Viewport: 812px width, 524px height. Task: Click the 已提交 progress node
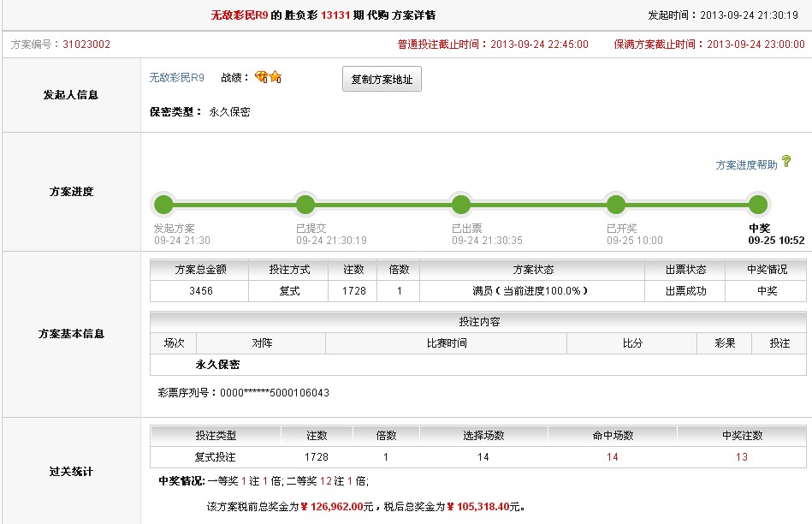[305, 205]
